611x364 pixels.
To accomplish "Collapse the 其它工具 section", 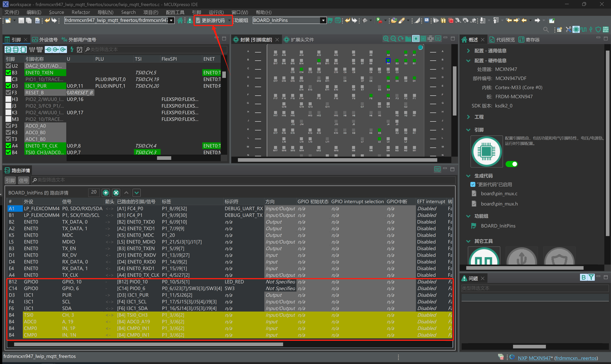I will [468, 241].
